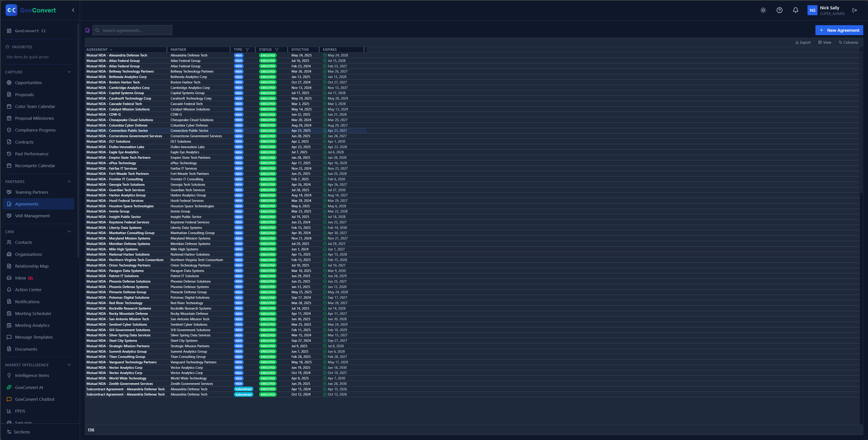The height and width of the screenshot is (440, 868).
Task: Open Proposals in sidebar
Action: click(38, 95)
